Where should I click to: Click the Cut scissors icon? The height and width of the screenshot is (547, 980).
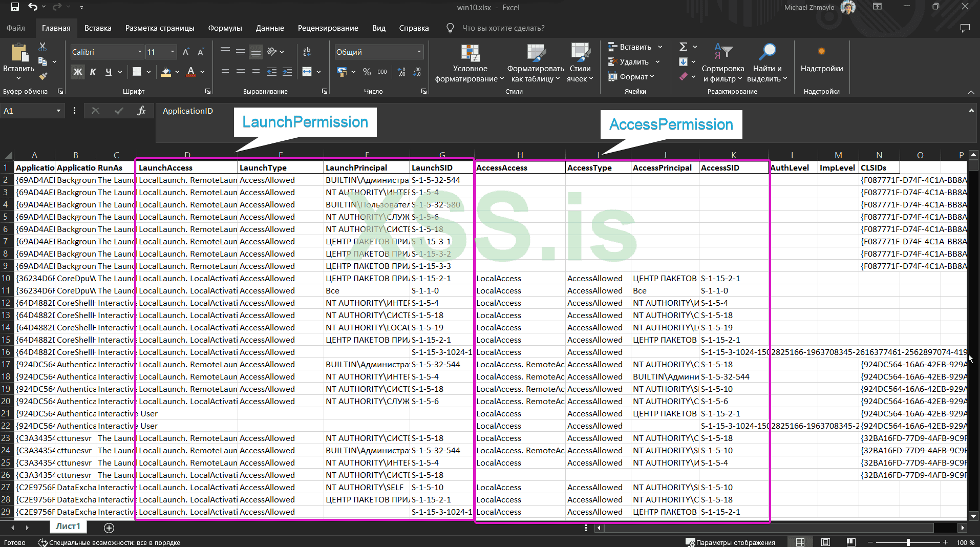42,47
